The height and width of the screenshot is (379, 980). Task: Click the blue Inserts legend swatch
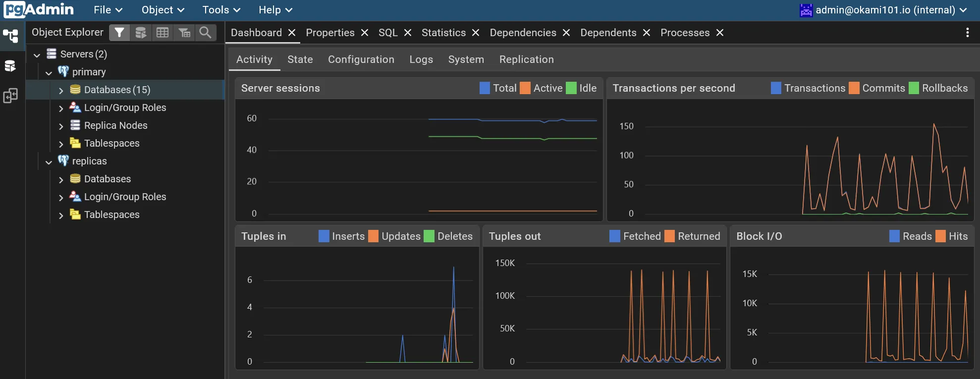[x=324, y=236]
